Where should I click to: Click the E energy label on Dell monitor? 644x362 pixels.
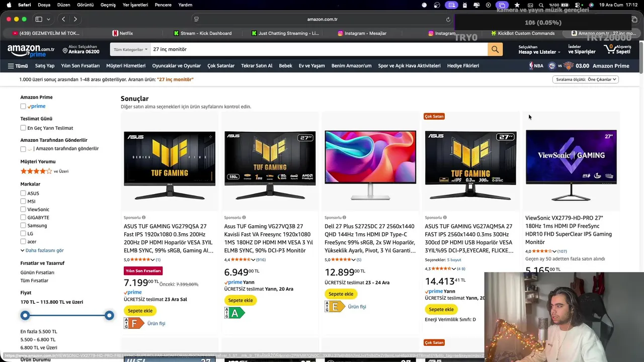click(x=335, y=307)
